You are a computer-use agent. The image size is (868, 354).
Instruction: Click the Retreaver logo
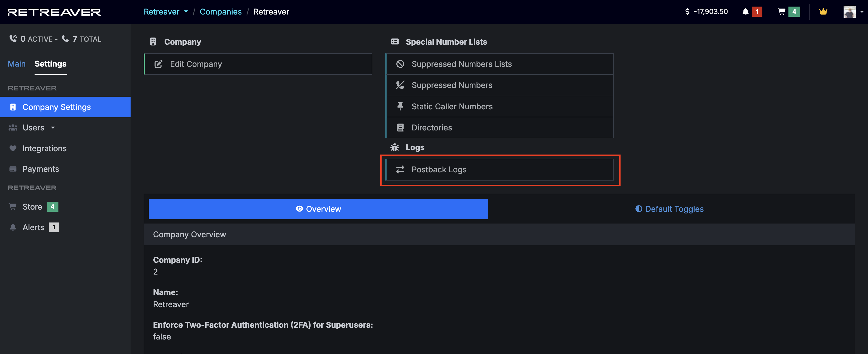(54, 12)
